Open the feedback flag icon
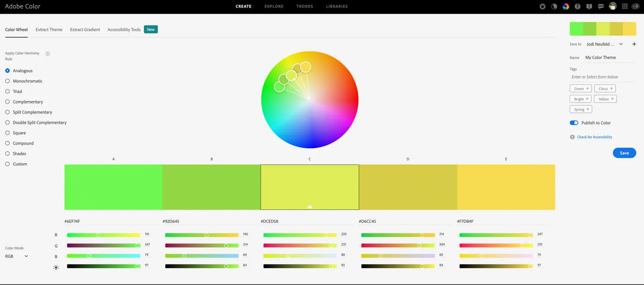 pos(589,6)
